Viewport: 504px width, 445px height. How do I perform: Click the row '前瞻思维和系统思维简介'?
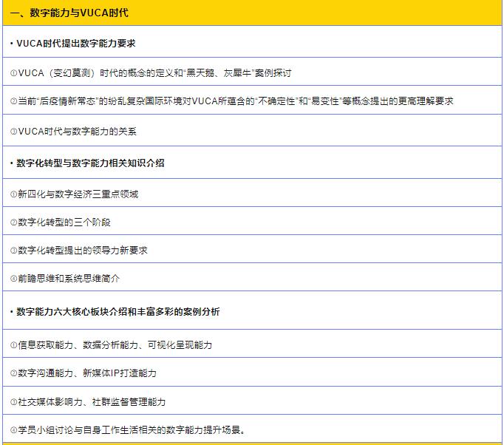252,277
